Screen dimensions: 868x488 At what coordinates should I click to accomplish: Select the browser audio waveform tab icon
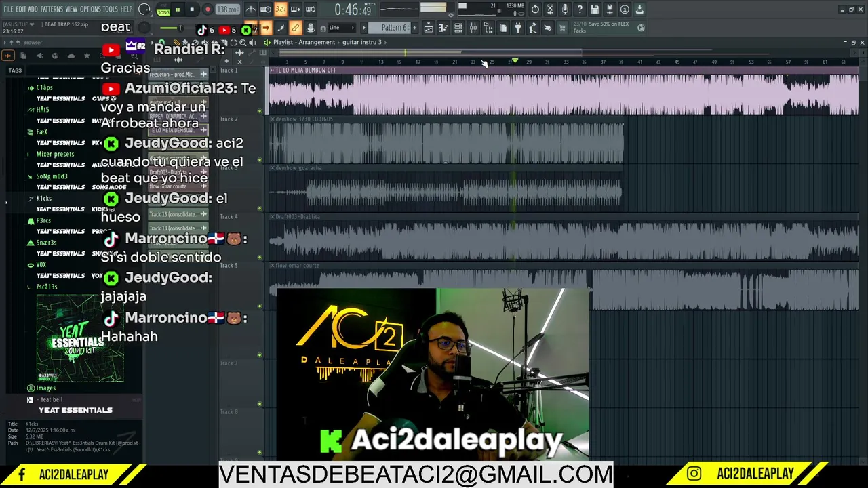coord(8,56)
